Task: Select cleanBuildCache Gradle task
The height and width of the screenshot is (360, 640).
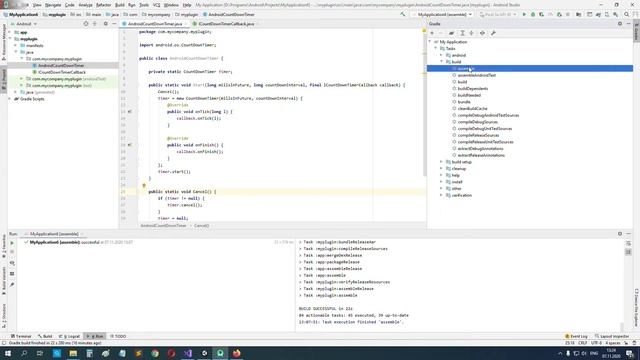Action: (472, 109)
